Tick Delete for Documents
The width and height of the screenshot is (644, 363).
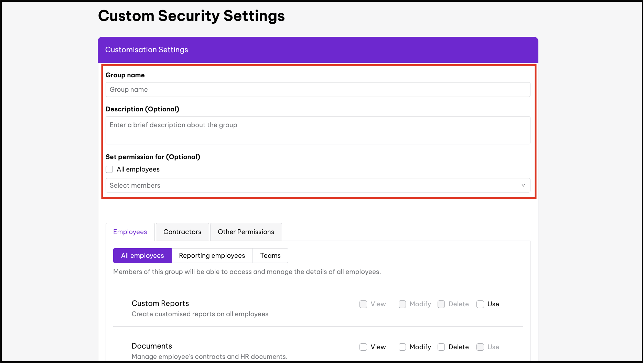point(441,347)
